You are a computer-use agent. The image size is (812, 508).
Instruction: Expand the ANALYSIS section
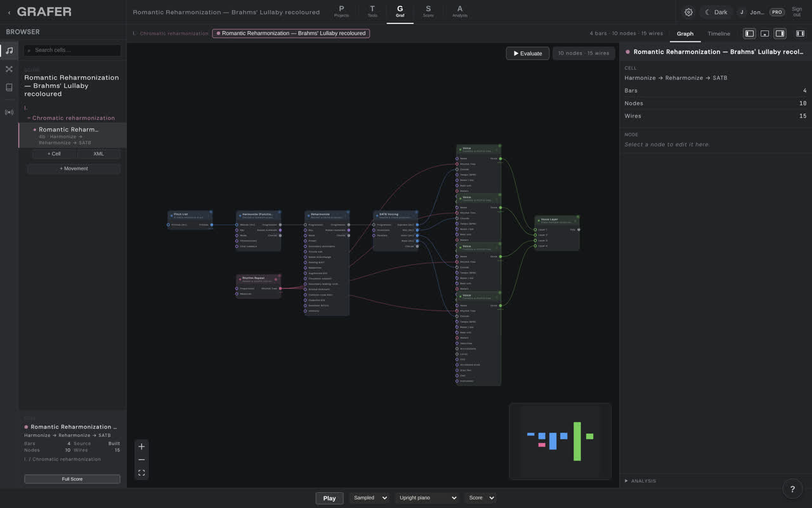pos(641,481)
